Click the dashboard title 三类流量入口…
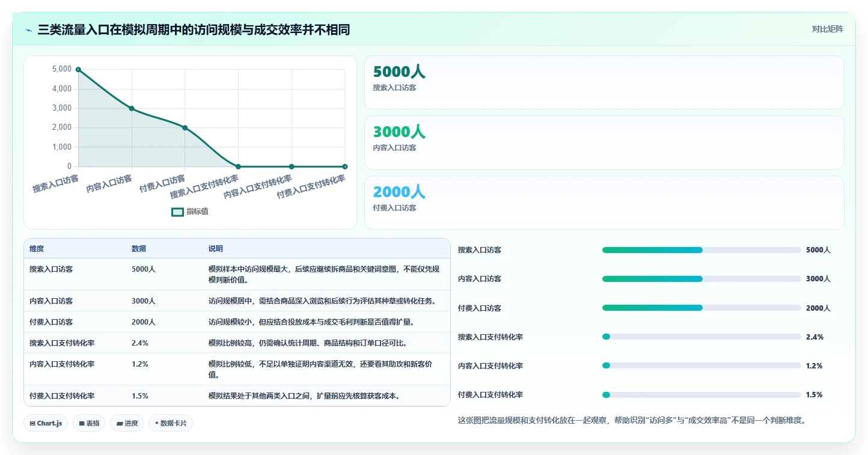Image resolution: width=868 pixels, height=455 pixels. (194, 30)
